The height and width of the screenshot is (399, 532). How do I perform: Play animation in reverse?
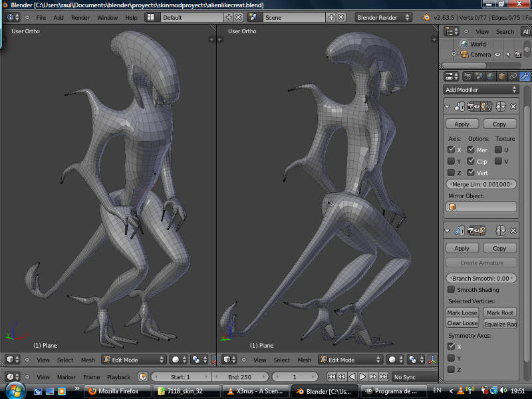(352, 376)
